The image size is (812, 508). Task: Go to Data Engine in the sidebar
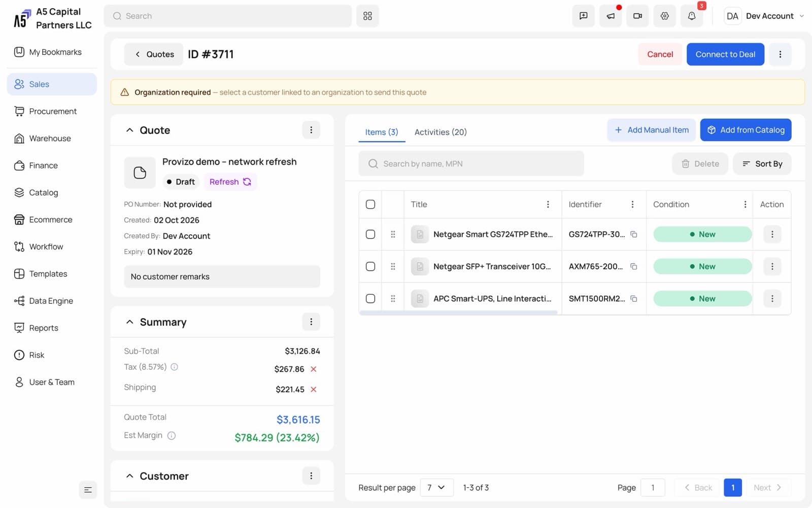pos(52,301)
